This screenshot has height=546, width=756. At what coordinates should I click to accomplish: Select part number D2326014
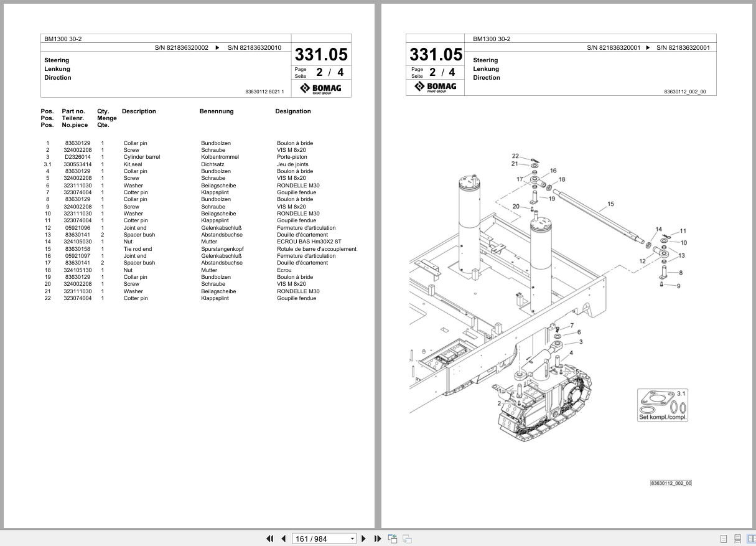point(77,157)
